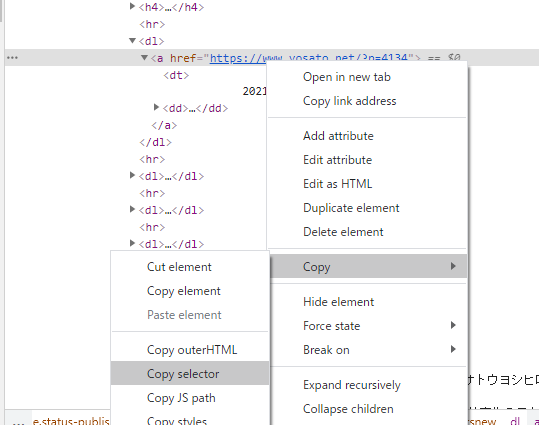Screen dimensions: 539x425
Task: Open the Copy submenu entry
Action: point(367,266)
